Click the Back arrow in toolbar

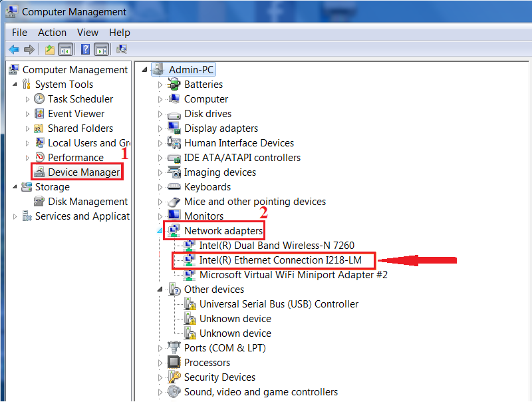(x=13, y=49)
